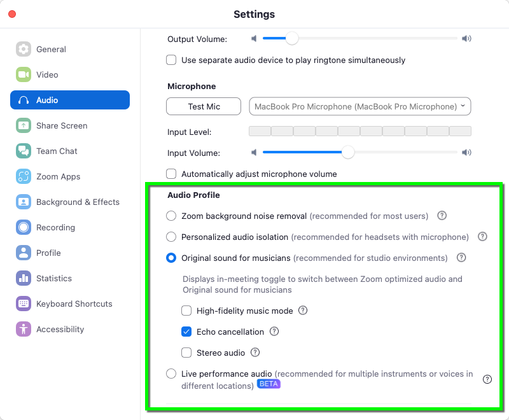Select Zoom background noise removal option

(171, 216)
